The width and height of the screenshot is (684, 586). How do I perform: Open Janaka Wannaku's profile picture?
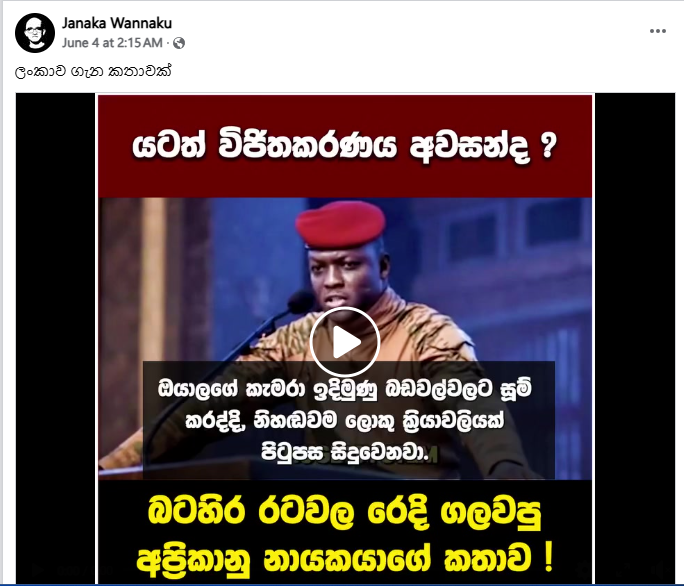35,33
